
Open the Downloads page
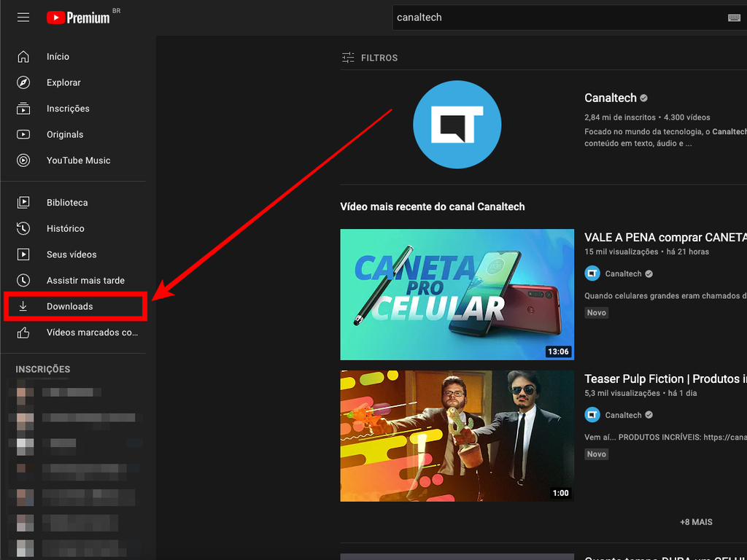(x=69, y=306)
